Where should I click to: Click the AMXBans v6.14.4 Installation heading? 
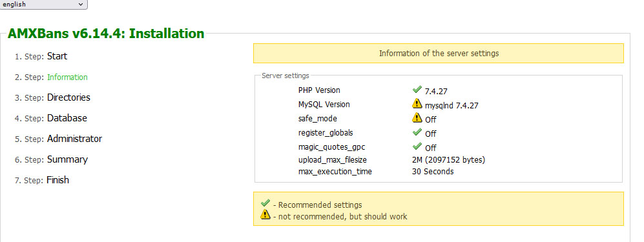point(106,33)
